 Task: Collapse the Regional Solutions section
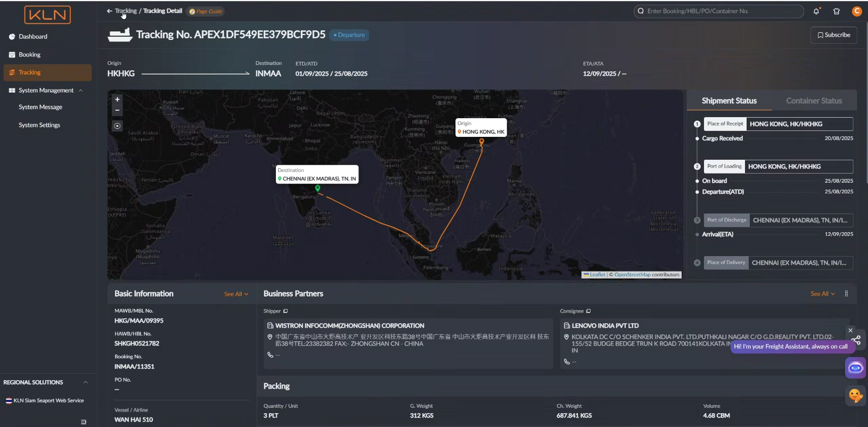pyautogui.click(x=85, y=382)
